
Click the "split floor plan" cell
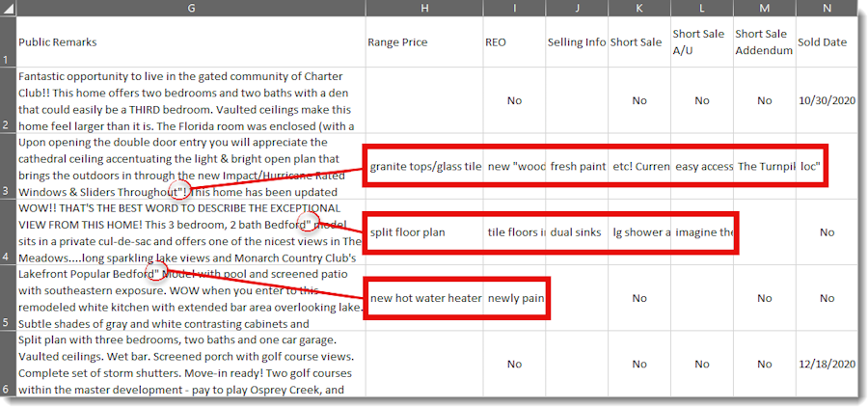click(424, 232)
